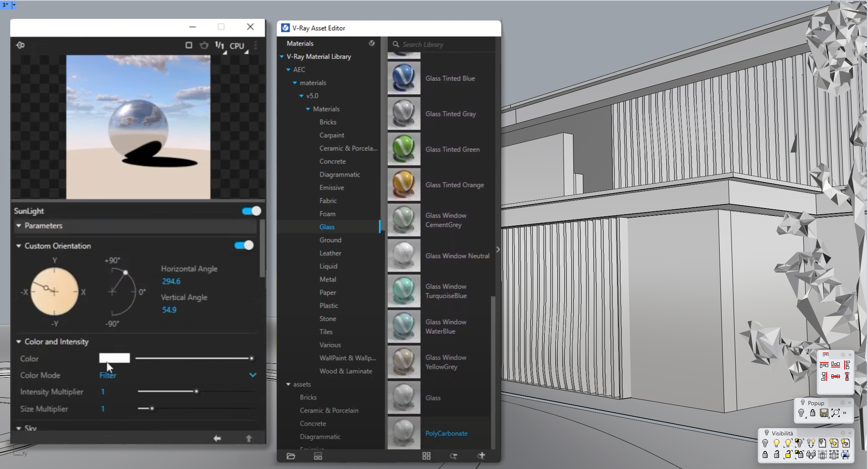Viewport: 868px width, 469px height.
Task: Open the 1/1 preview ratio button
Action: tap(220, 46)
